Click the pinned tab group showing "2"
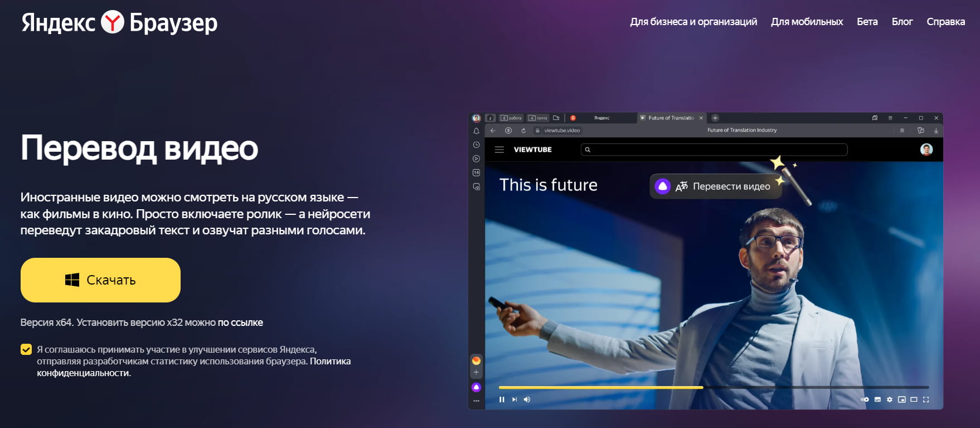Screen dimensions: 980x428 coord(491,118)
